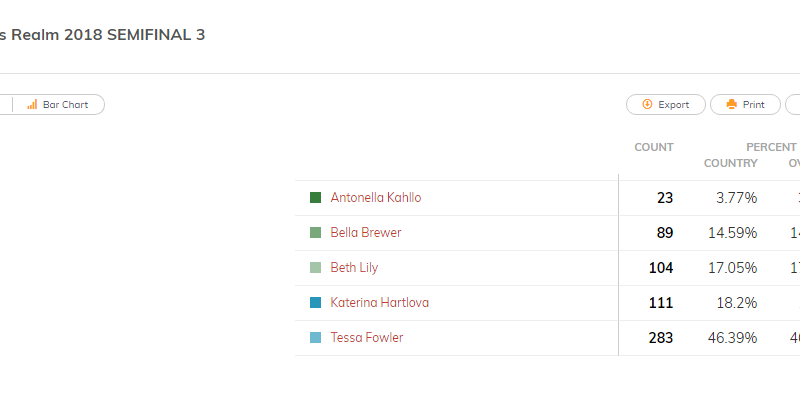Click the Export button label

tap(673, 105)
